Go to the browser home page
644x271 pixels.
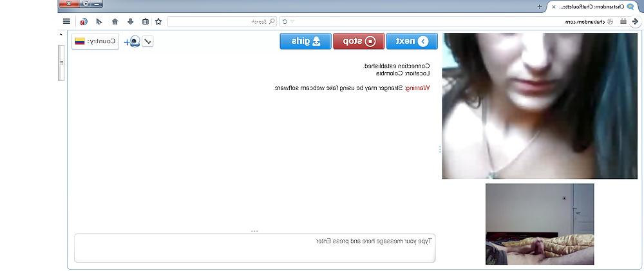115,21
